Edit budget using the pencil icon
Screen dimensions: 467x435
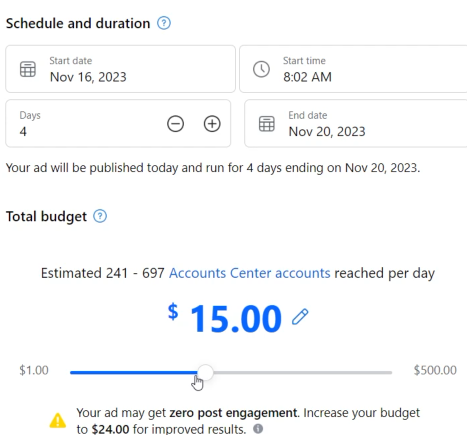pos(300,317)
